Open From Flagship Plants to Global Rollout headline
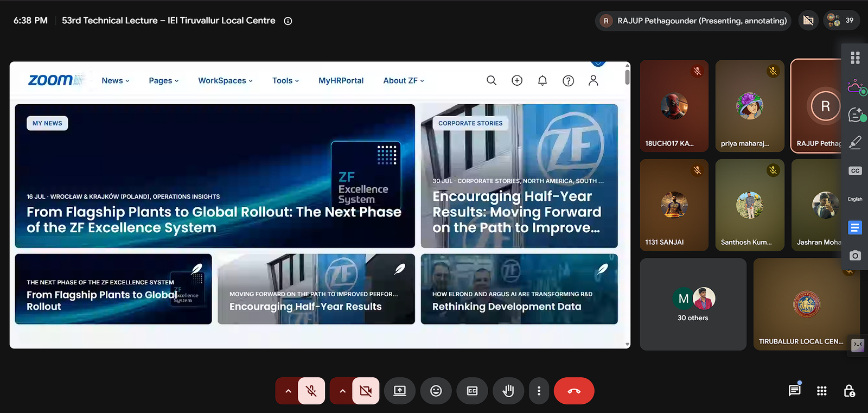The width and height of the screenshot is (868, 413). pos(214,220)
